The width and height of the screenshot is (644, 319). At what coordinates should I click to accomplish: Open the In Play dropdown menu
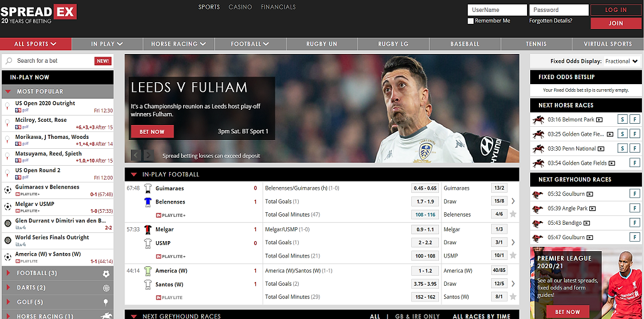point(107,44)
